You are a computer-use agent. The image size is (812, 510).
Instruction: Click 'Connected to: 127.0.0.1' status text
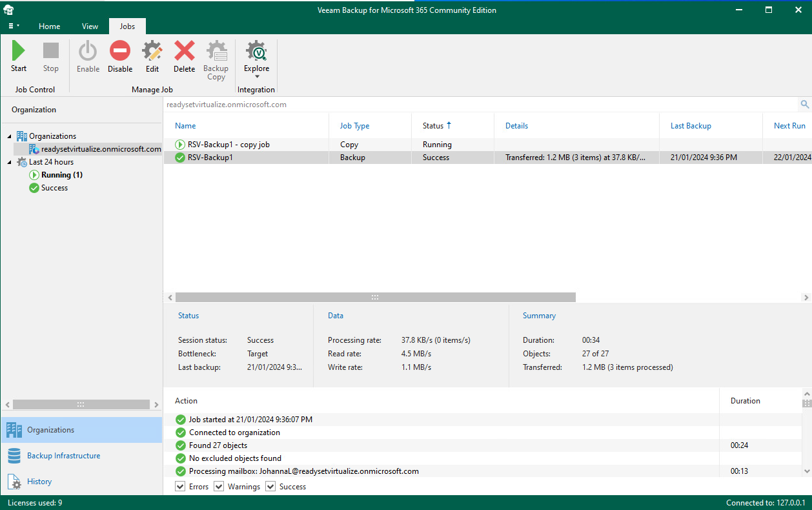765,503
